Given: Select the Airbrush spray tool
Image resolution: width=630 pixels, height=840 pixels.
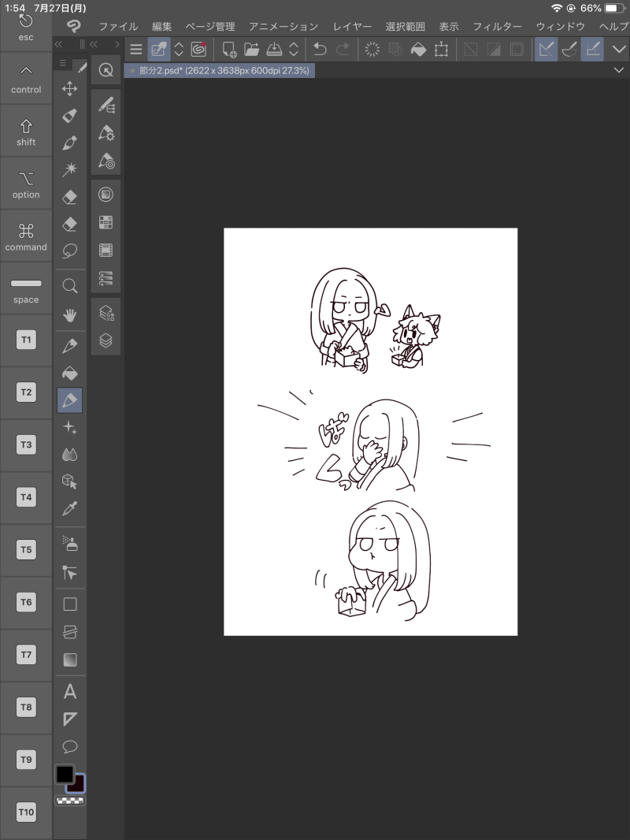Looking at the screenshot, I should coord(69,545).
